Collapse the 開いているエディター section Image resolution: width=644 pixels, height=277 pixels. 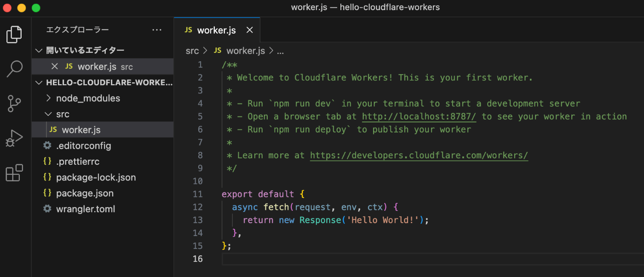tap(39, 50)
